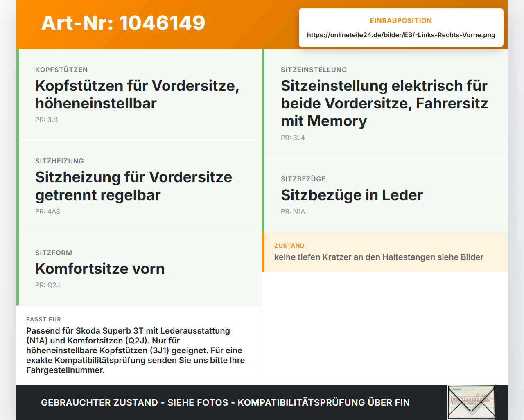Click the 'KOPFSTÜTZEN' category label
This screenshot has width=524, height=420.
(x=61, y=70)
